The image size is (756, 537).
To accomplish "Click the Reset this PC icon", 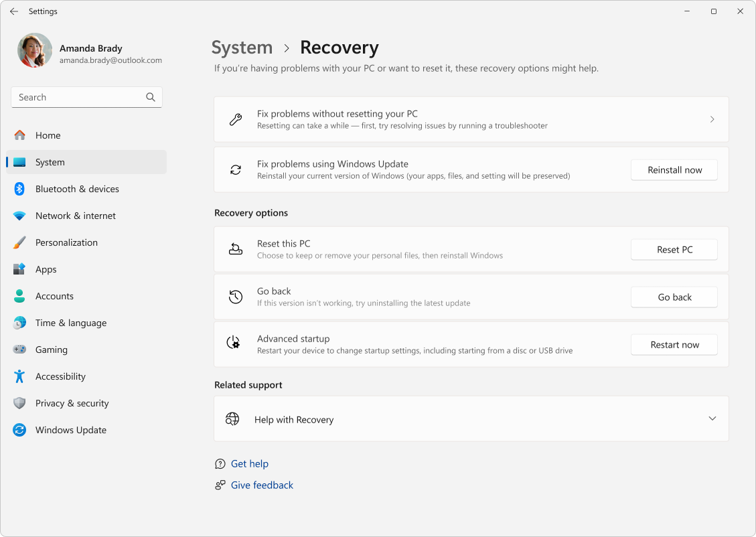I will (235, 248).
